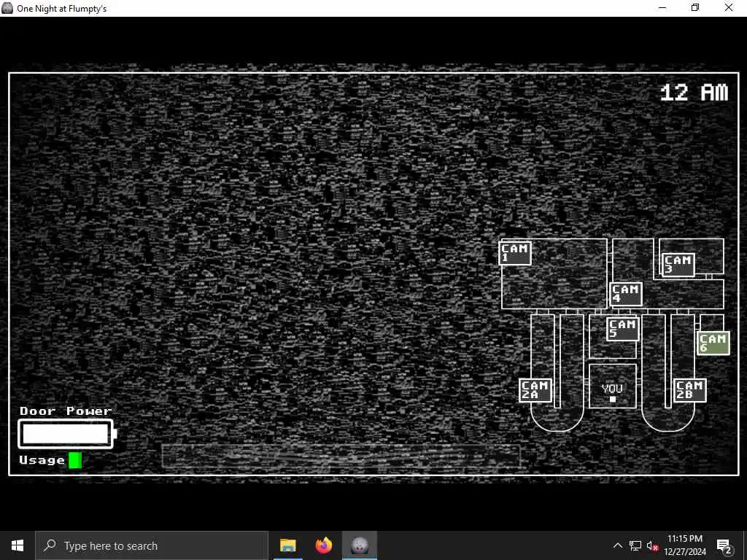Open CAM 2B hallway camera
The image size is (747, 560).
point(690,391)
